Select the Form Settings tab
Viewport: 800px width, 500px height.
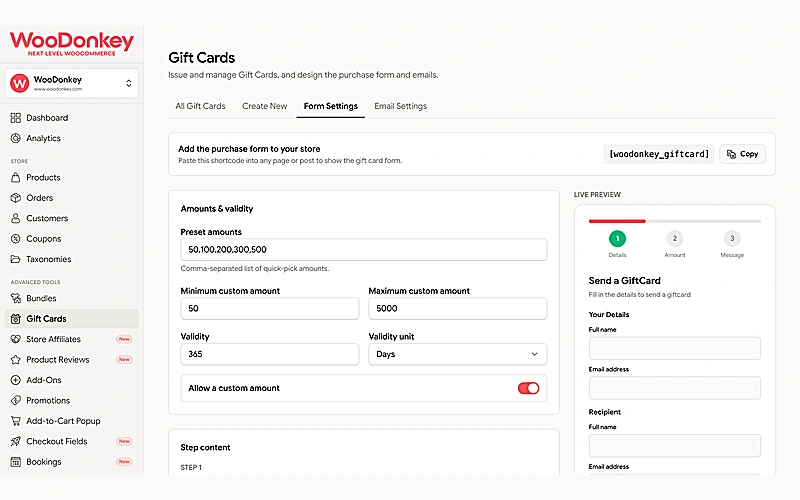[331, 106]
